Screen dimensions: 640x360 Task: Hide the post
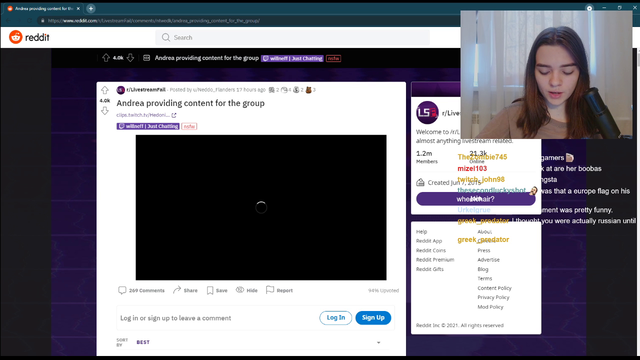(247, 290)
